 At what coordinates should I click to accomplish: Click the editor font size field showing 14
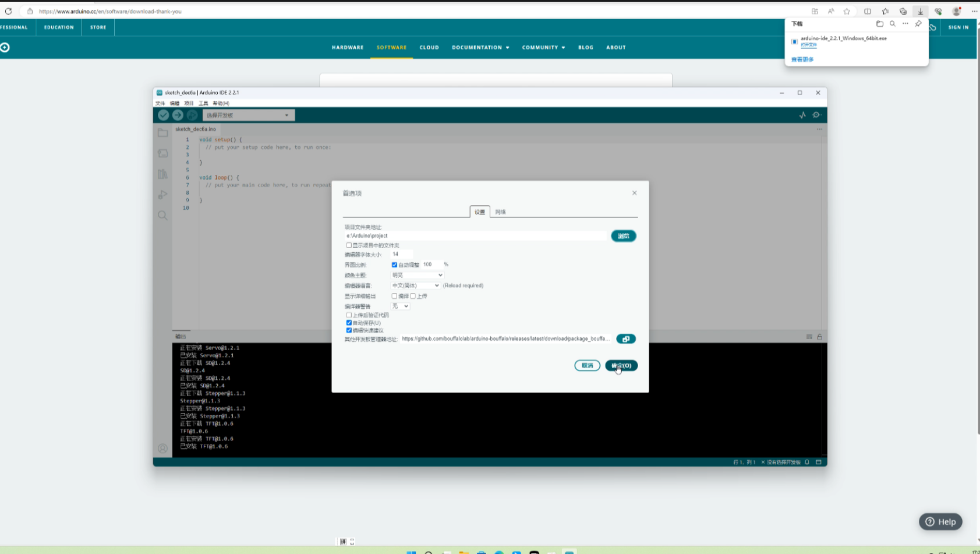402,254
